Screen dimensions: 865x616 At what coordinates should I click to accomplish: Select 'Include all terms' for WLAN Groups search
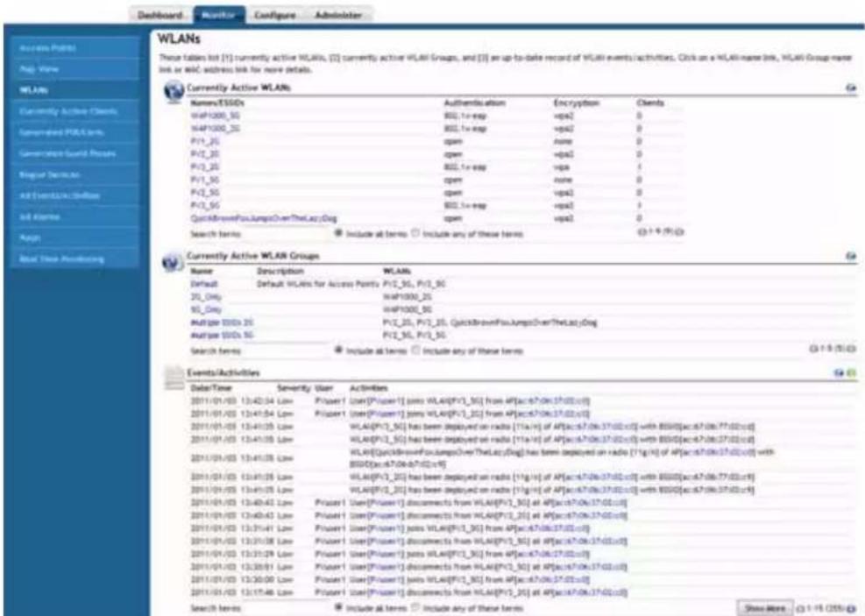click(x=338, y=350)
